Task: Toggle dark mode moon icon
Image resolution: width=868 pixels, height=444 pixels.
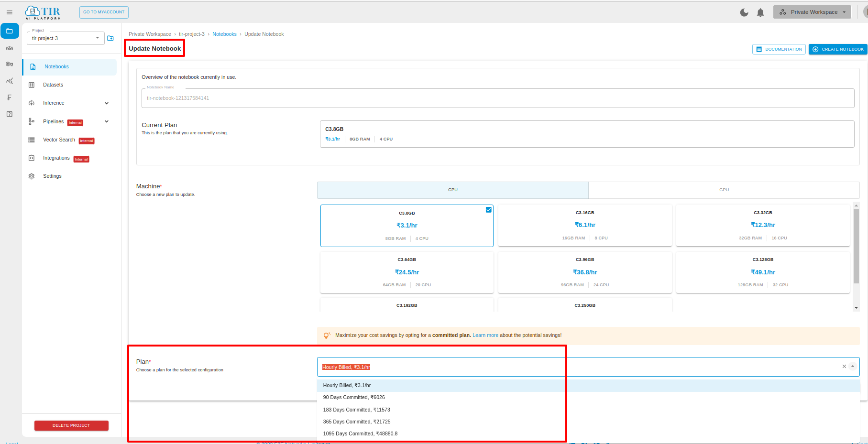Action: 744,12
